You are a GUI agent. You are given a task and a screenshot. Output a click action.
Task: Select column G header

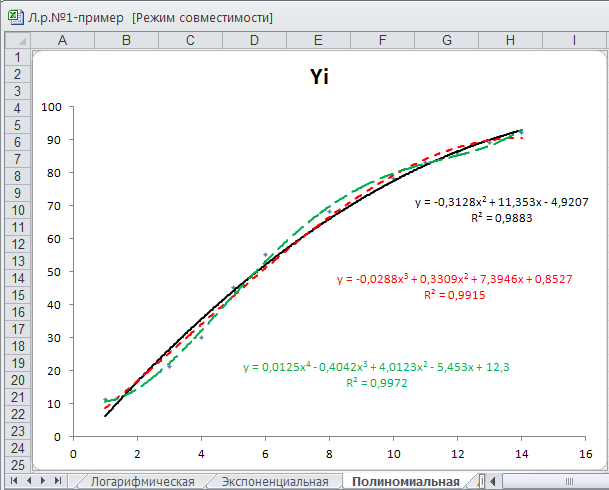(x=447, y=40)
